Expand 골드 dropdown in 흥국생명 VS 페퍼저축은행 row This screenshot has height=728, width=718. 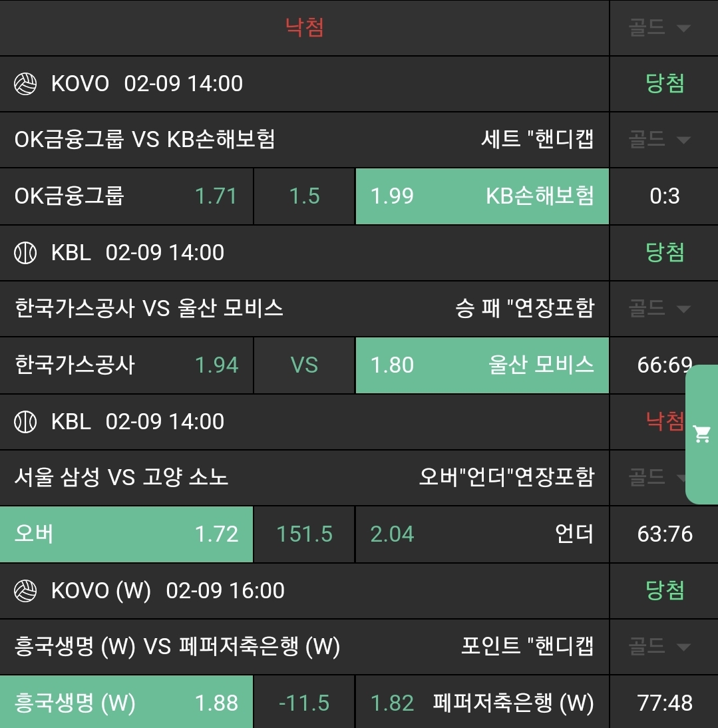[659, 647]
